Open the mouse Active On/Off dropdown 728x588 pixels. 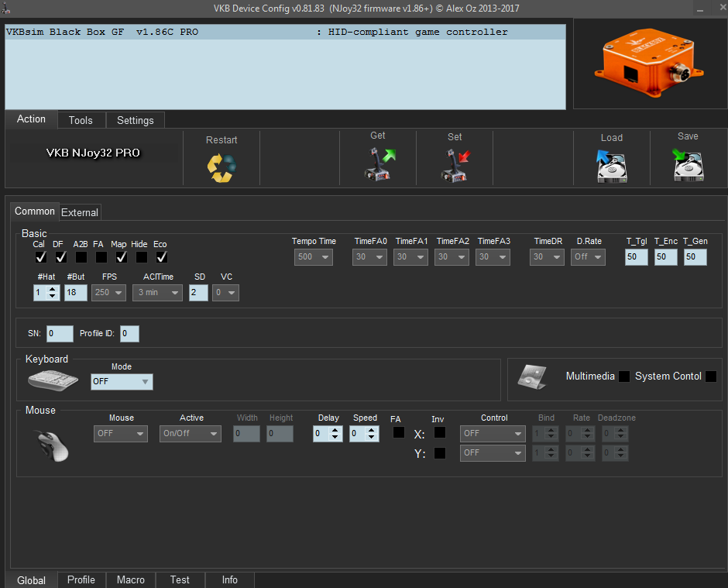pyautogui.click(x=191, y=434)
